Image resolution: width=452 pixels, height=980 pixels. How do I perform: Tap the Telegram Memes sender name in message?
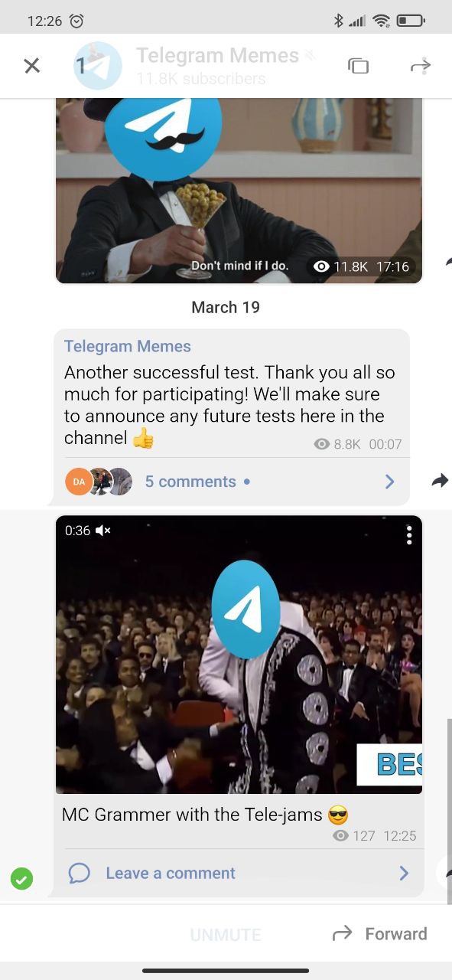pyautogui.click(x=128, y=346)
